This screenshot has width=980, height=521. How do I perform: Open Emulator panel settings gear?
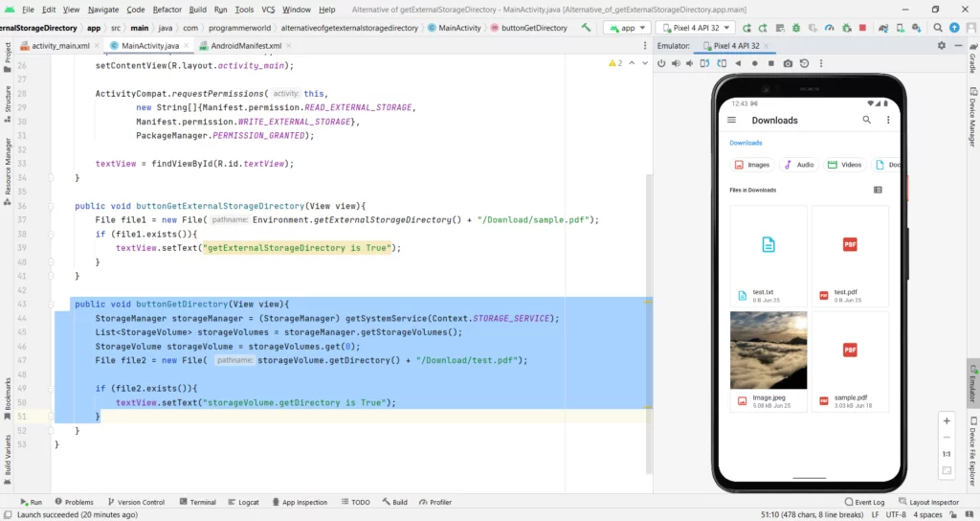(x=942, y=46)
